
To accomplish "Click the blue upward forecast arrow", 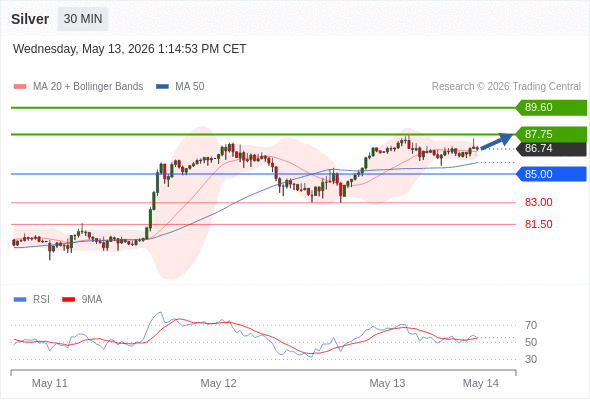I will (x=497, y=141).
